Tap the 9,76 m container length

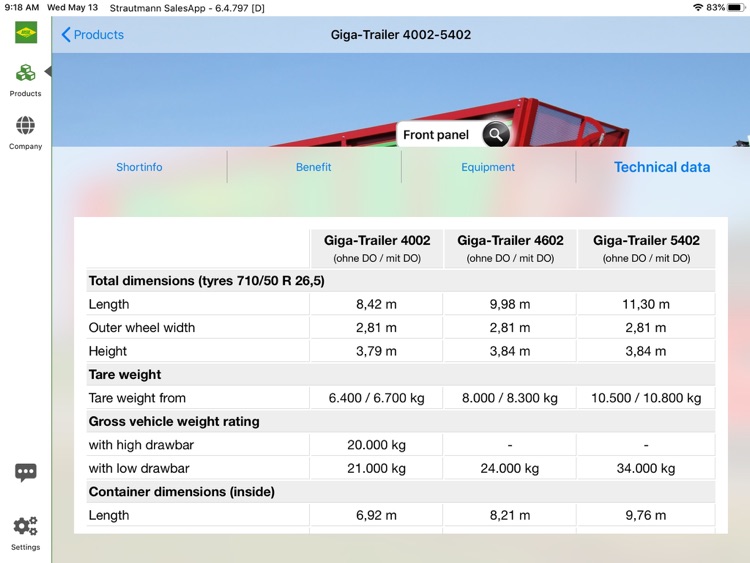pos(646,515)
